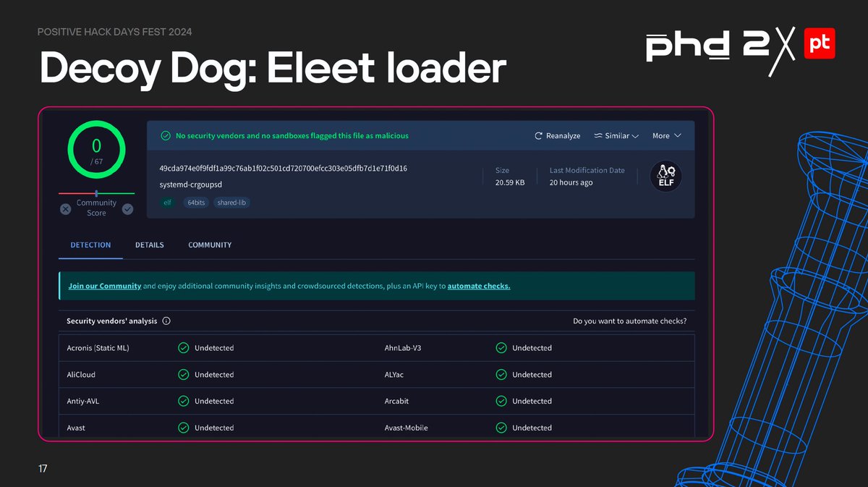This screenshot has width=868, height=487.
Task: Click Avast undetected check icon
Action: click(184, 428)
